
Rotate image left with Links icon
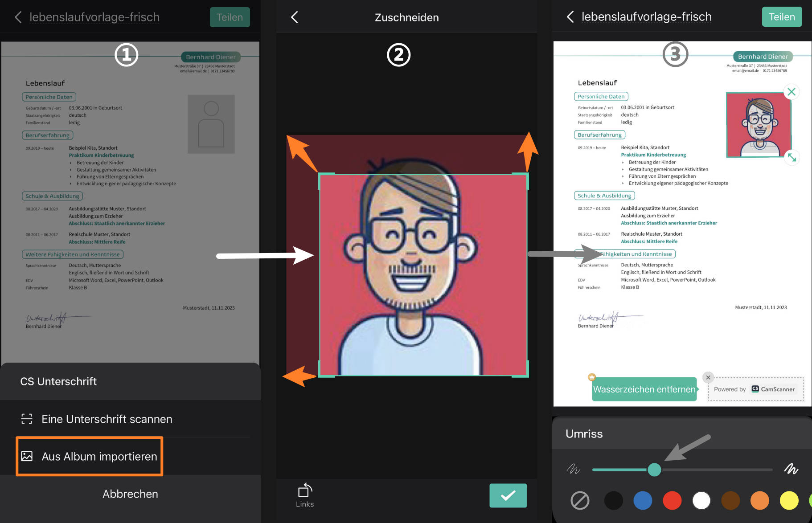point(305,495)
